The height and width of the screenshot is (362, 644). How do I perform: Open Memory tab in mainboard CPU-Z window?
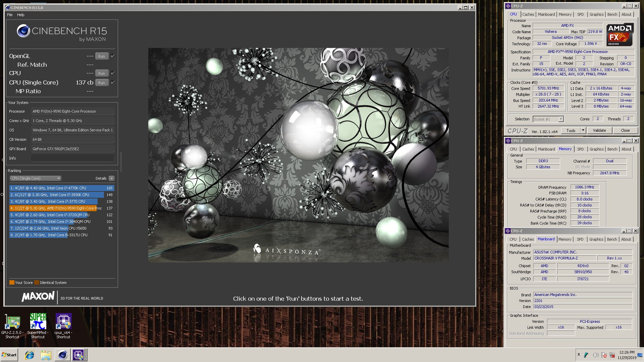[565, 239]
